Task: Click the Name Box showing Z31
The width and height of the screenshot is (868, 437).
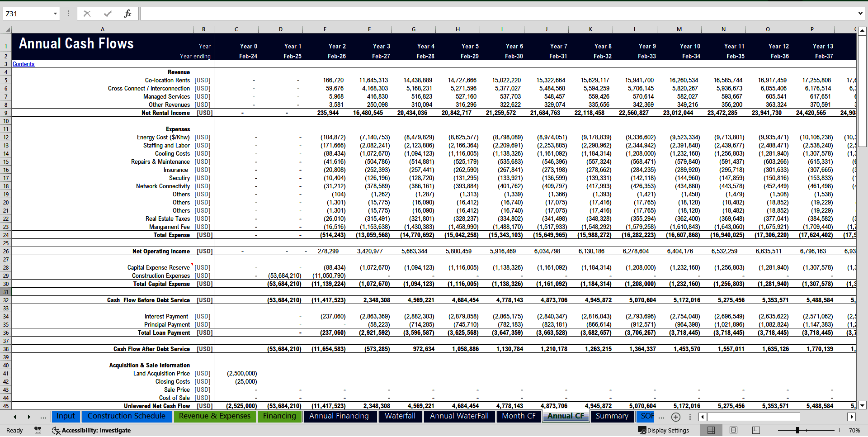Action: tap(27, 14)
